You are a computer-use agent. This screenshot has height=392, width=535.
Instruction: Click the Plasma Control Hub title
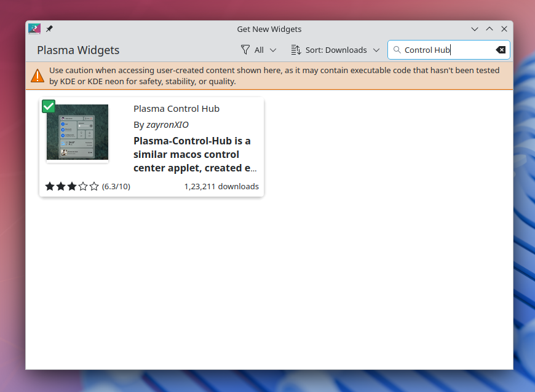176,109
